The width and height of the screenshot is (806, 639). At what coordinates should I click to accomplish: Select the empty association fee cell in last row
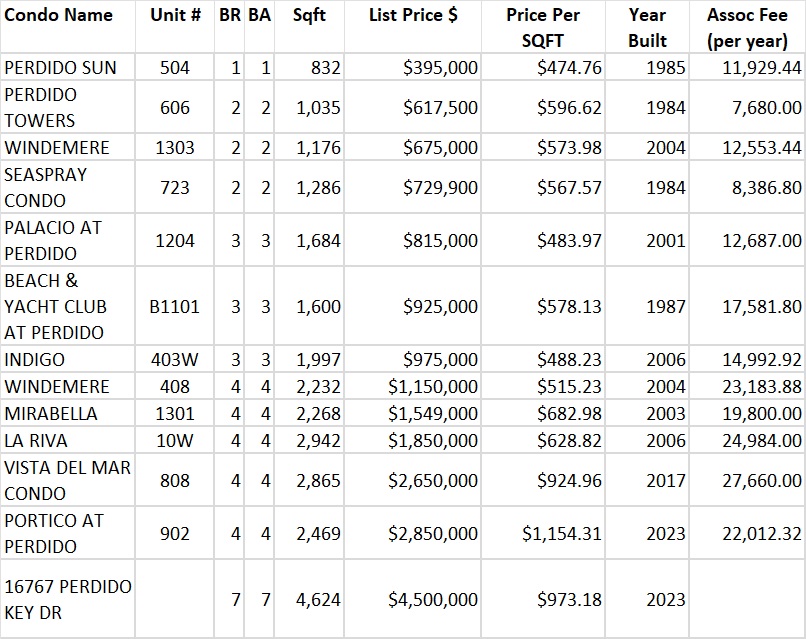747,599
